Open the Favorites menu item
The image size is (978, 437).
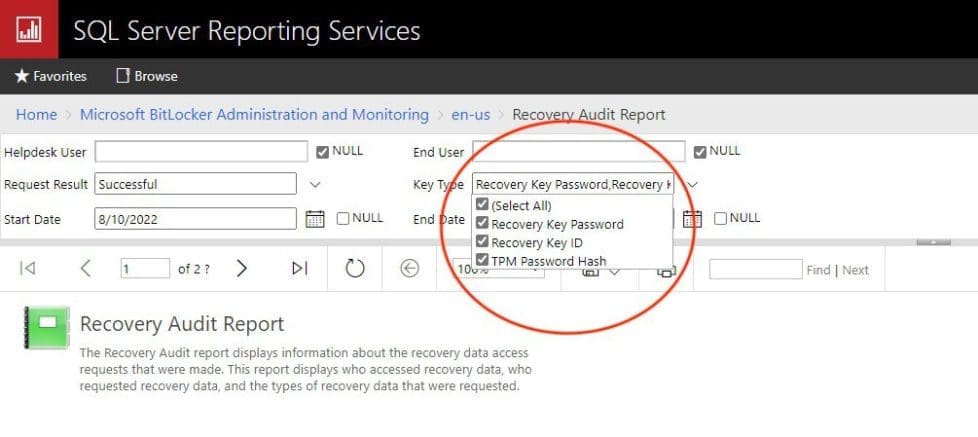[x=50, y=76]
